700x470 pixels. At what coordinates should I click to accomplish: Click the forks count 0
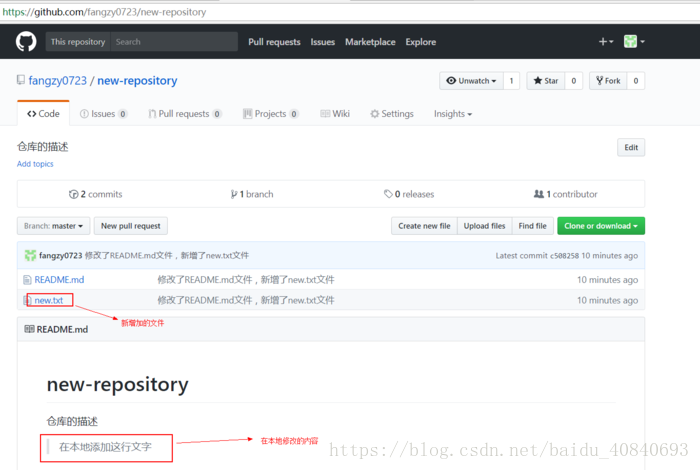pyautogui.click(x=636, y=81)
